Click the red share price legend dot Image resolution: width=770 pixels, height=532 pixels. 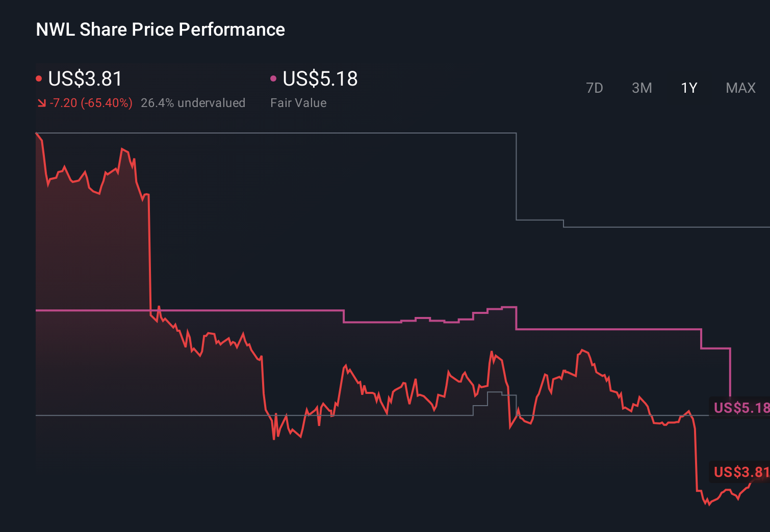39,78
